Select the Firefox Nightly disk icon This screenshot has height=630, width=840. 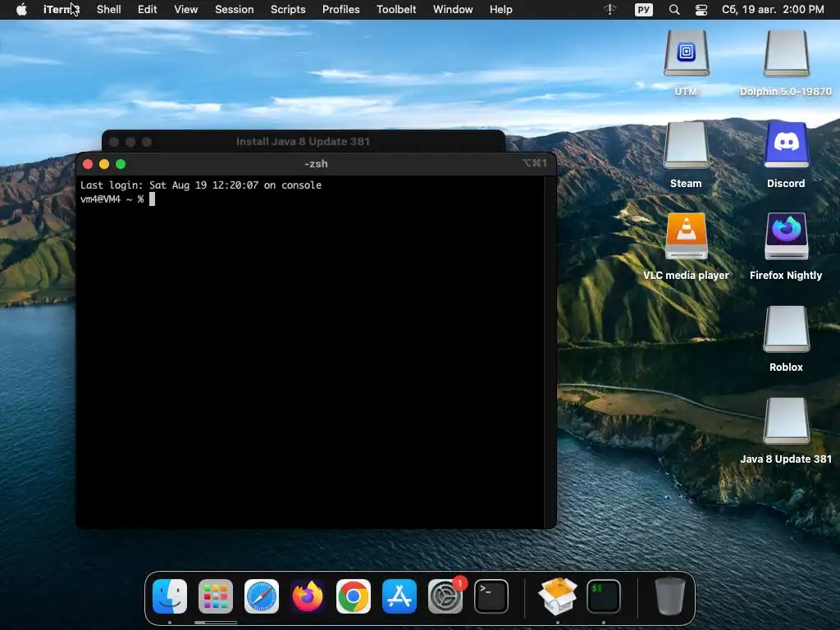pyautogui.click(x=786, y=236)
